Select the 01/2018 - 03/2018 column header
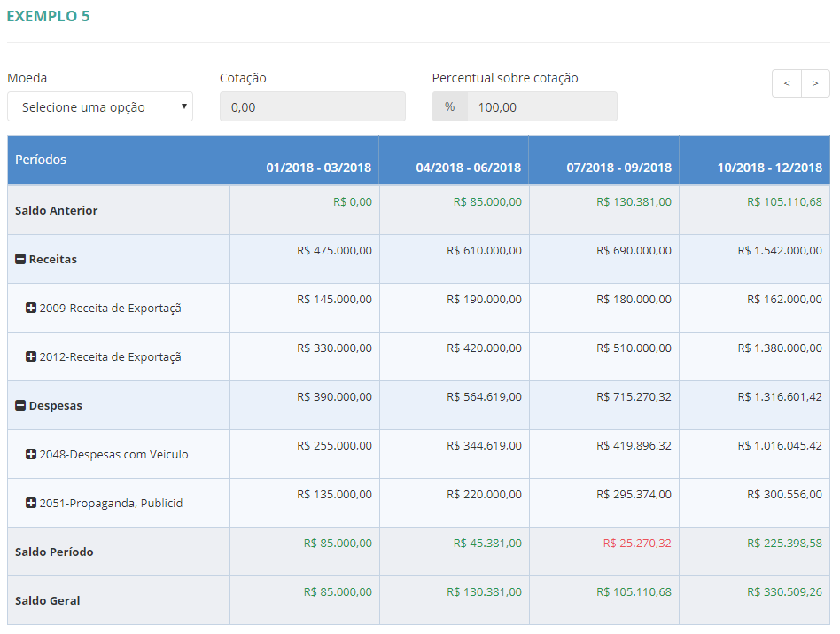The width and height of the screenshot is (840, 634). tap(318, 168)
